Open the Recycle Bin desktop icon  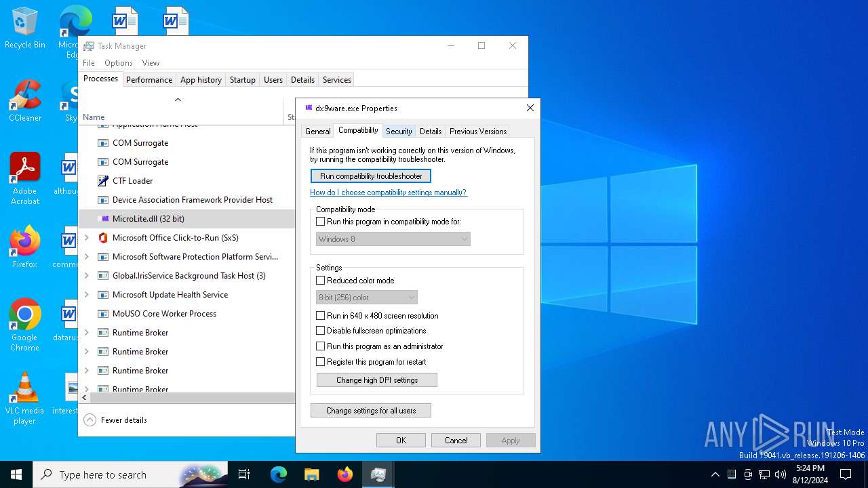25,28
